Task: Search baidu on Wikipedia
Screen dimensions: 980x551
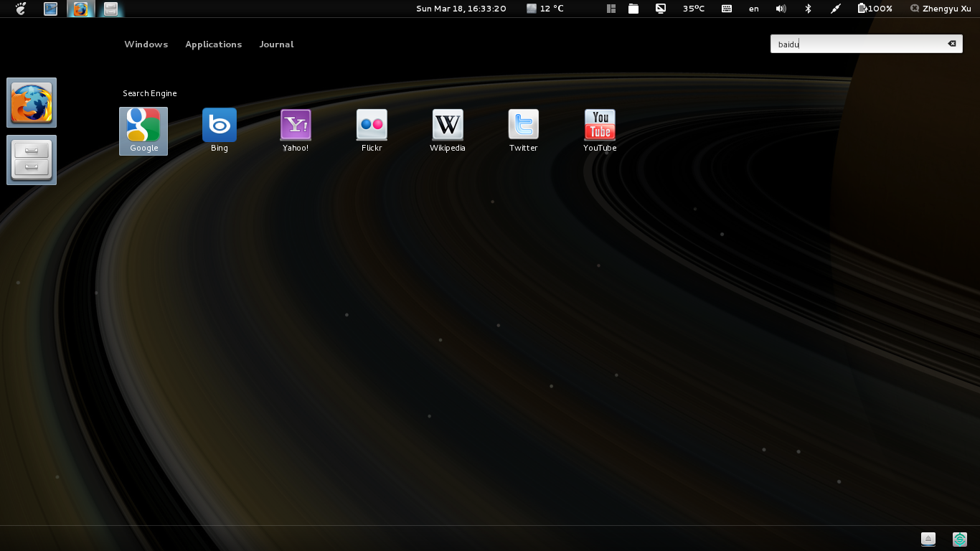Action: point(448,131)
